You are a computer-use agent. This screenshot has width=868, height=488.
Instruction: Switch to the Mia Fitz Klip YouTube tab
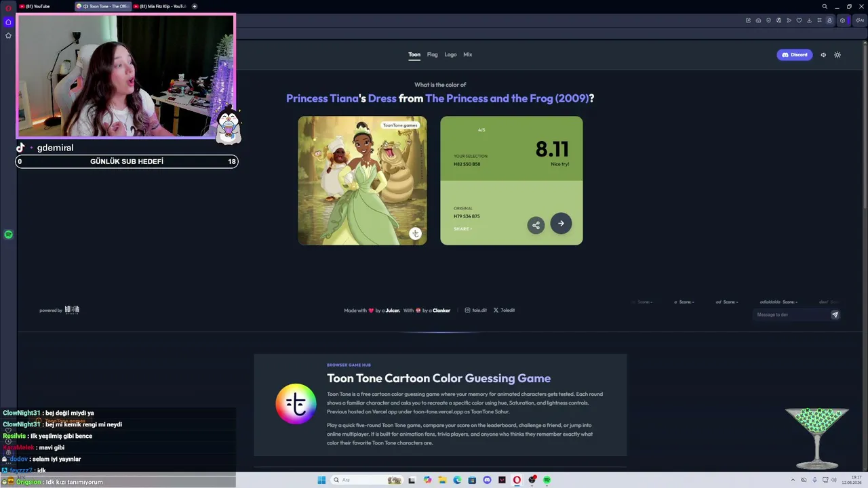pyautogui.click(x=160, y=6)
